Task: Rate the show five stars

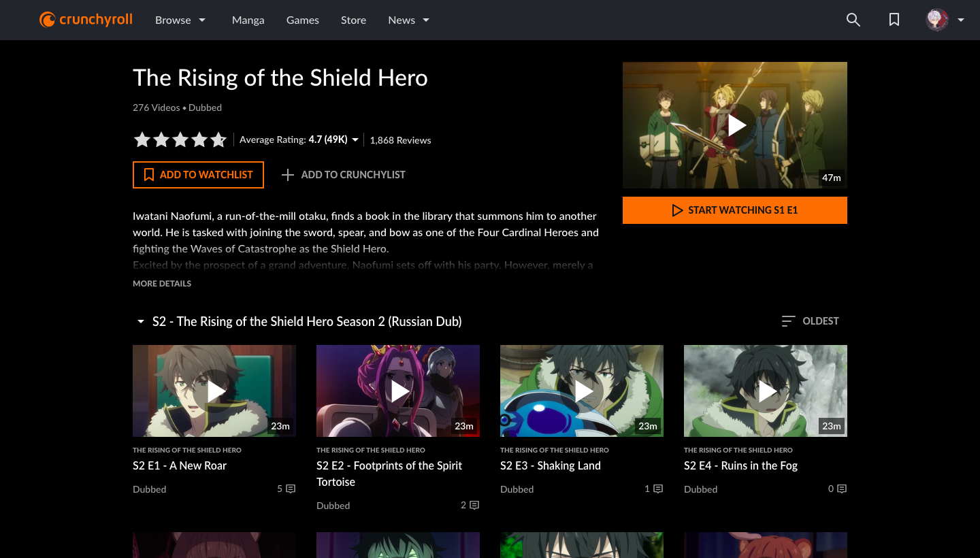Action: click(x=218, y=140)
